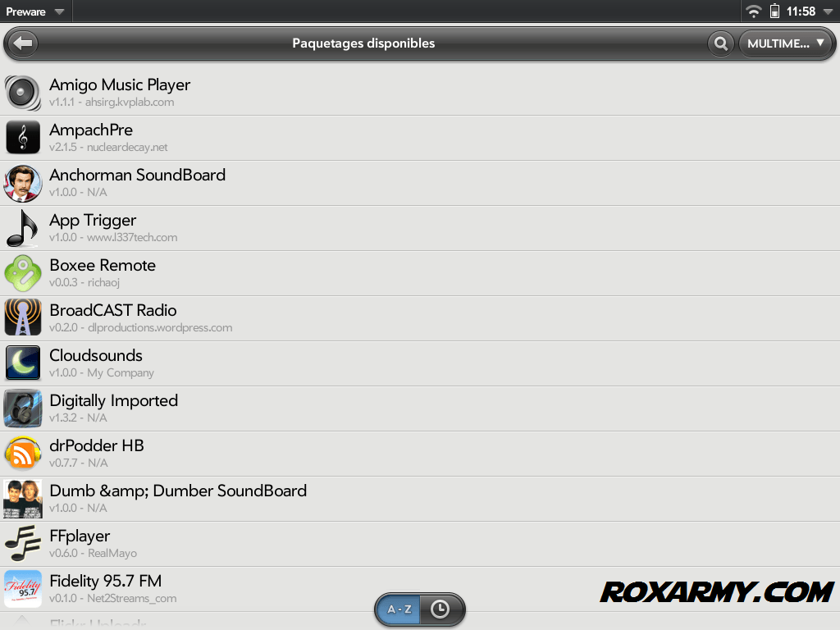Viewport: 840px width, 630px height.
Task: Click 'v0.0.3 - richaoj' subtitle
Action: coord(84,282)
